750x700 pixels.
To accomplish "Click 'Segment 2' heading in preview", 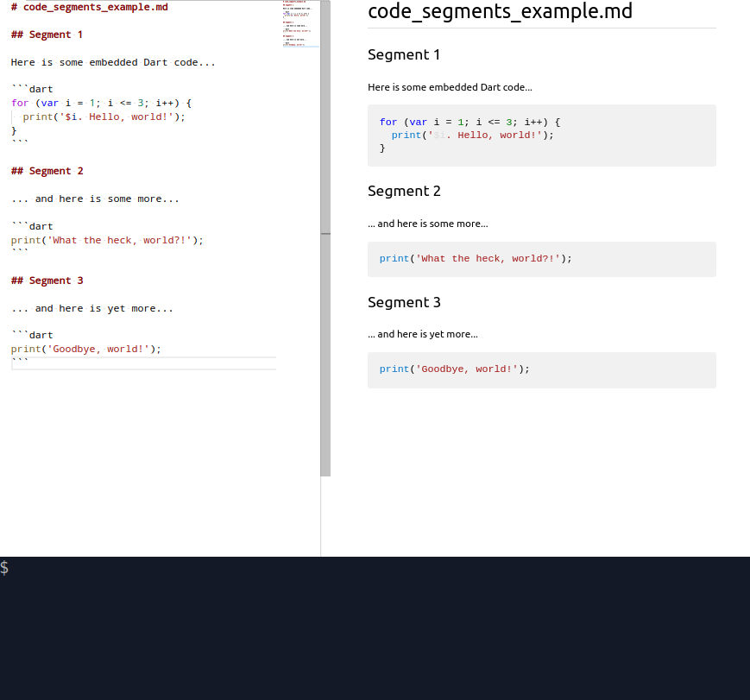I will pos(404,191).
